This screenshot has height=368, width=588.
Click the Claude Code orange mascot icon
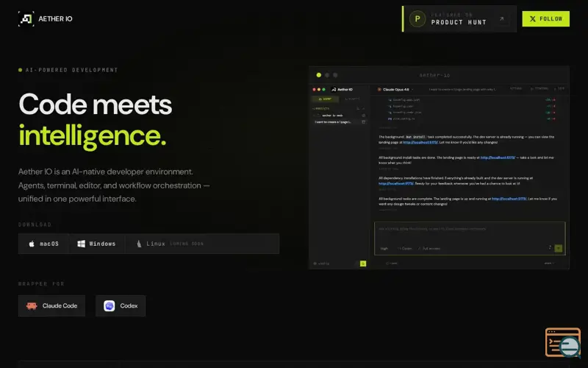tap(32, 305)
